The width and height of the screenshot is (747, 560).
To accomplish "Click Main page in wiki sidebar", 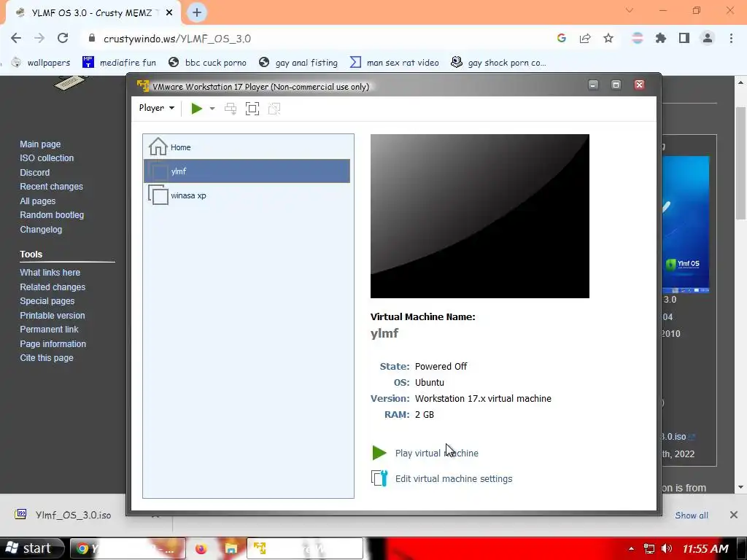I will coord(40,144).
